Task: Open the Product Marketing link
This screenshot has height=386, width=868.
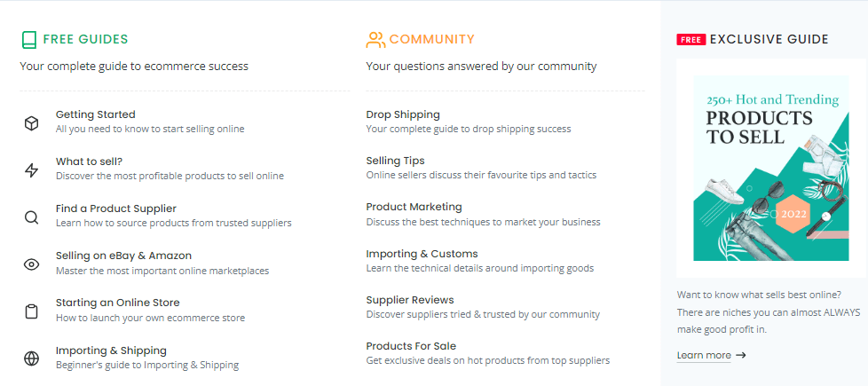Action: click(414, 207)
